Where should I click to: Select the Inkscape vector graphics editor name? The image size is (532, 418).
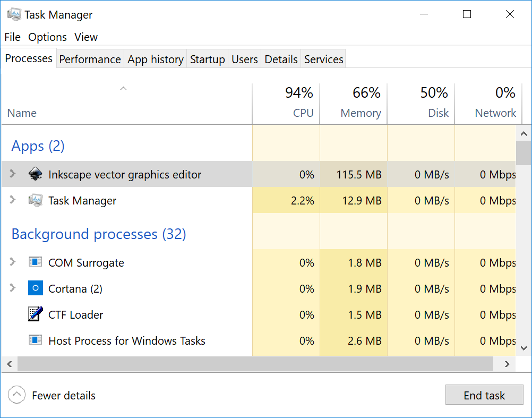point(125,174)
